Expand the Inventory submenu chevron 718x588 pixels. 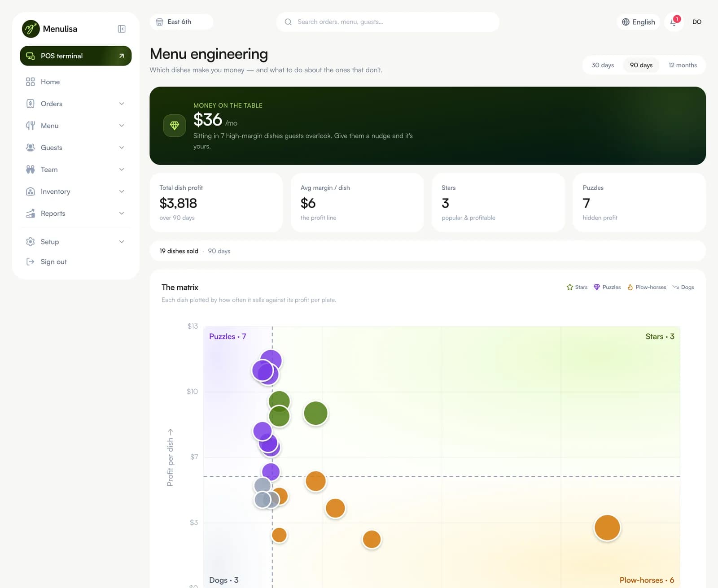pyautogui.click(x=122, y=192)
